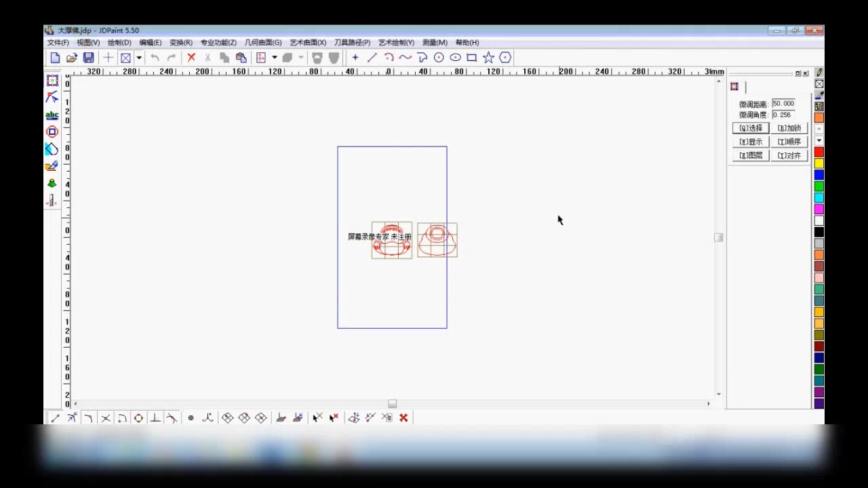The height and width of the screenshot is (488, 868).
Task: Pick the black color swatch
Action: pos(819,232)
